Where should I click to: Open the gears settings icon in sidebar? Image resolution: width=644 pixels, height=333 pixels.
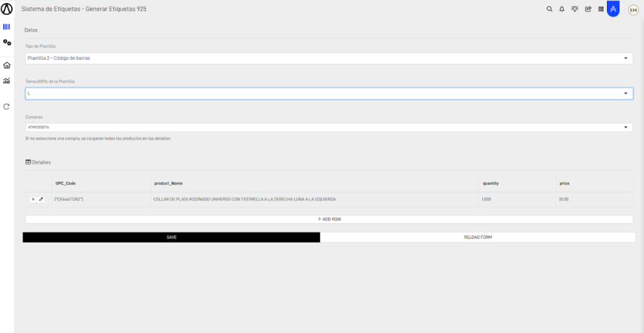point(7,42)
